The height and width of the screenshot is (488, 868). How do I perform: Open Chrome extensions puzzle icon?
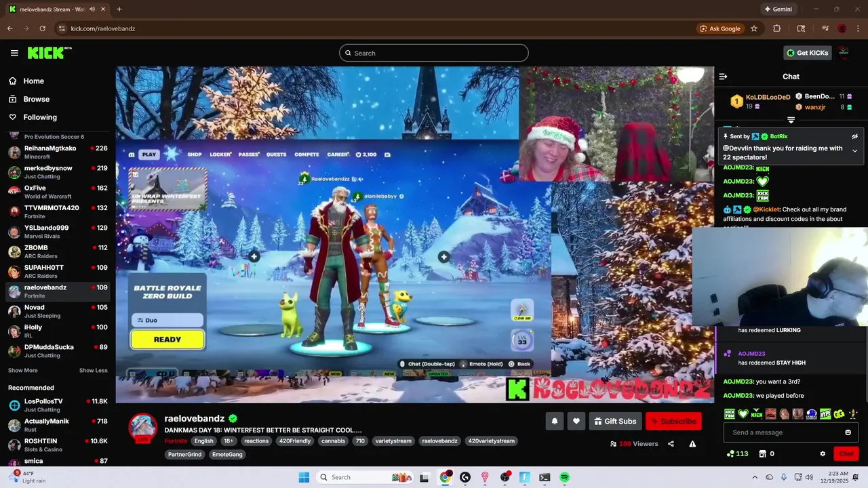tap(777, 28)
